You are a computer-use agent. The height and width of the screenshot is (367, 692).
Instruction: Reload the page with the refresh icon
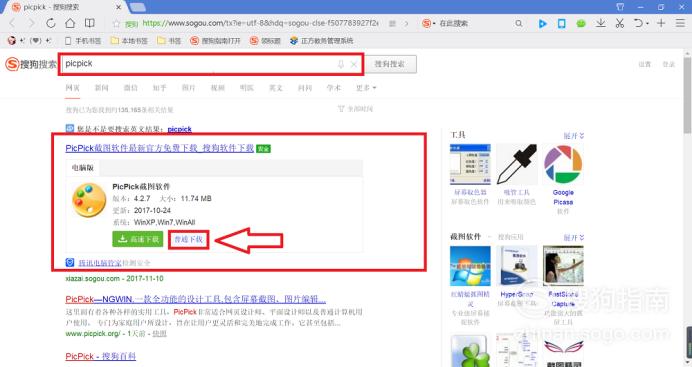pyautogui.click(x=51, y=23)
